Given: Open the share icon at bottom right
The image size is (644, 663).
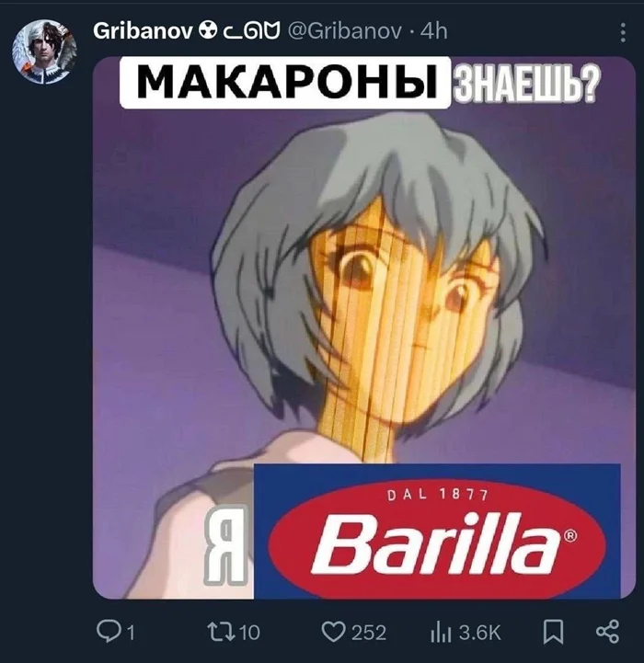Looking at the screenshot, I should click(607, 632).
